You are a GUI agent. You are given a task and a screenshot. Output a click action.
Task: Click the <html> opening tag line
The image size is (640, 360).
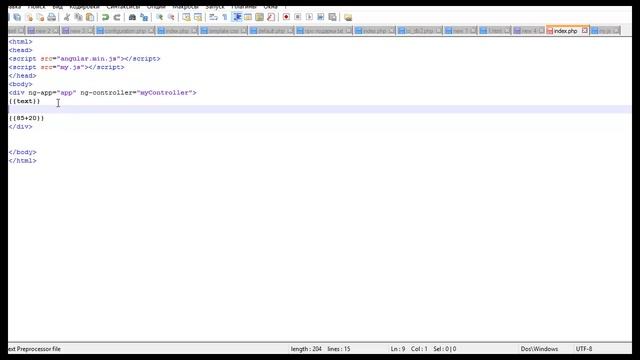pos(20,42)
